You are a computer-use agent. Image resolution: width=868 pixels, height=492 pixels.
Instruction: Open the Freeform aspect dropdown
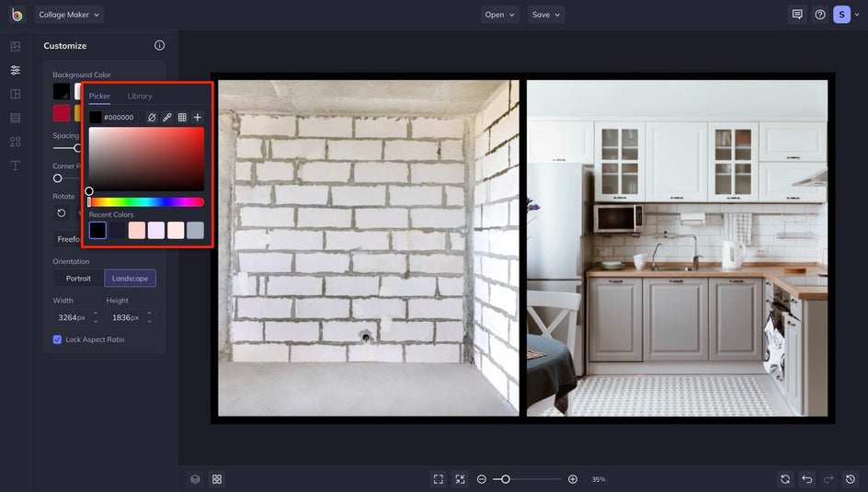click(x=67, y=239)
